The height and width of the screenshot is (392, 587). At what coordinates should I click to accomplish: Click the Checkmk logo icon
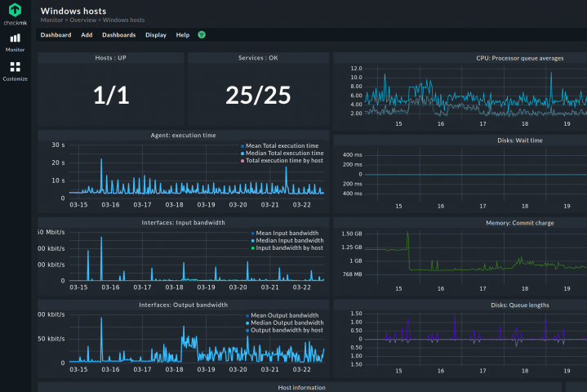pyautogui.click(x=15, y=10)
